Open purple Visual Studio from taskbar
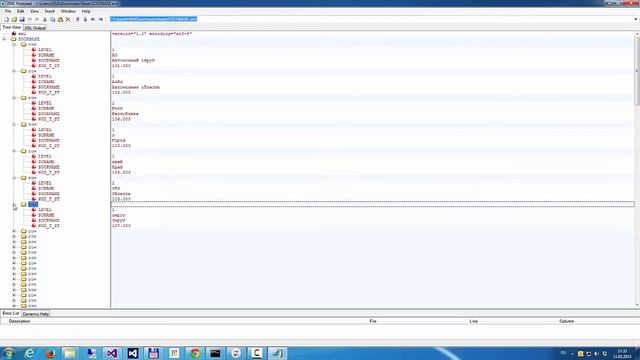The image size is (640, 360). (x=112, y=353)
